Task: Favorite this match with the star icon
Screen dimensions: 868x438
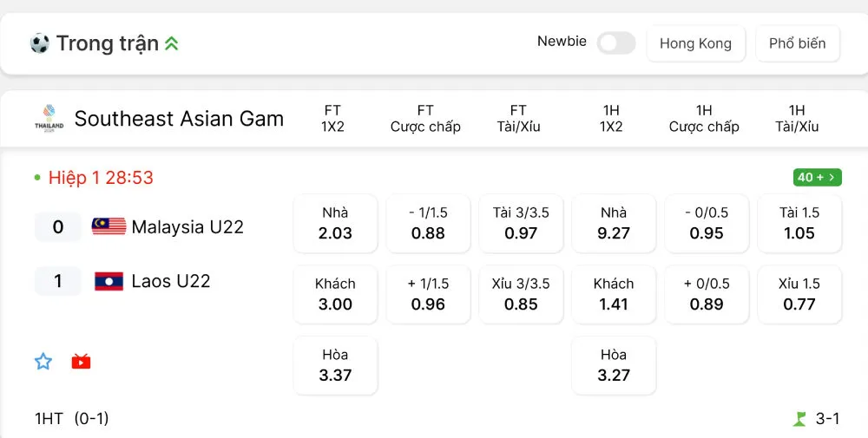Action: click(x=43, y=362)
